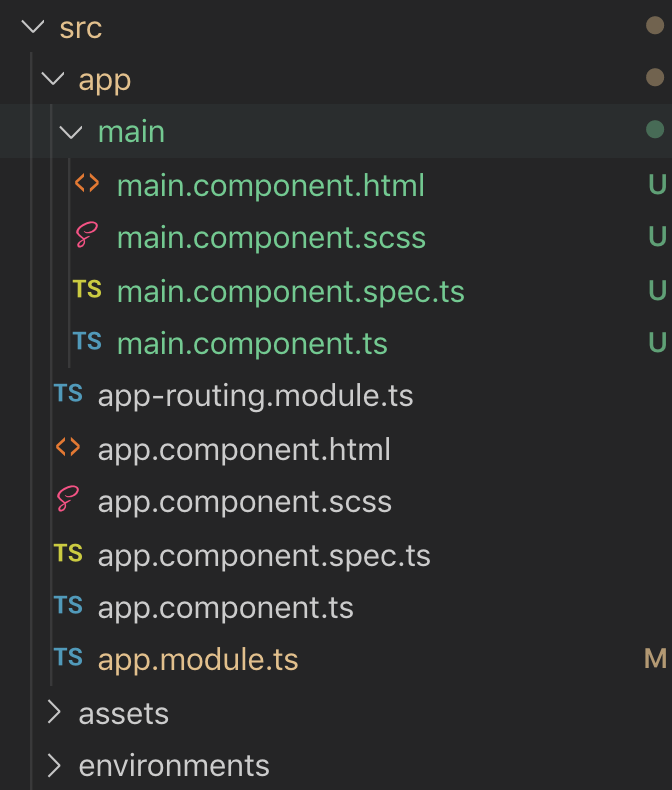Select app.component.spec.ts file
The image size is (672, 790).
point(264,554)
